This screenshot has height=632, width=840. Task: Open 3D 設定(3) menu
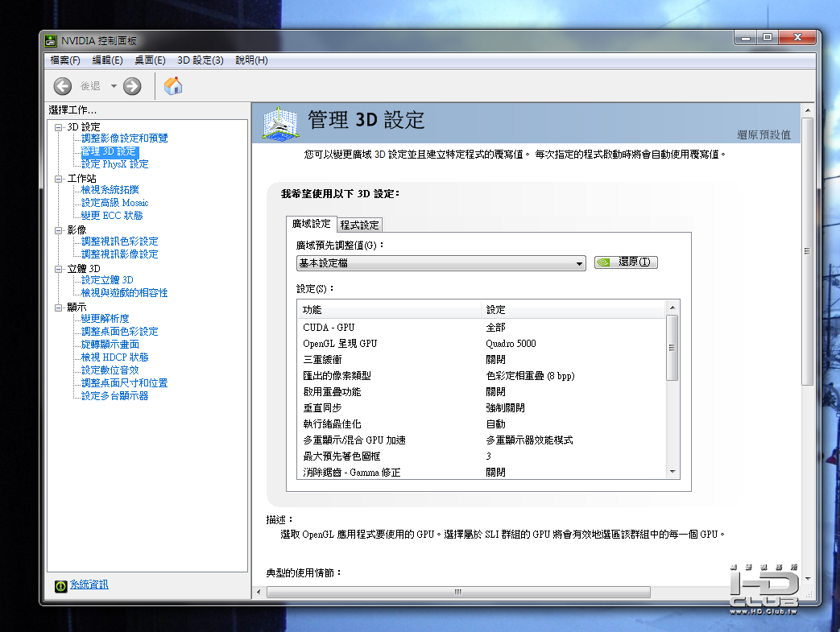(x=201, y=60)
